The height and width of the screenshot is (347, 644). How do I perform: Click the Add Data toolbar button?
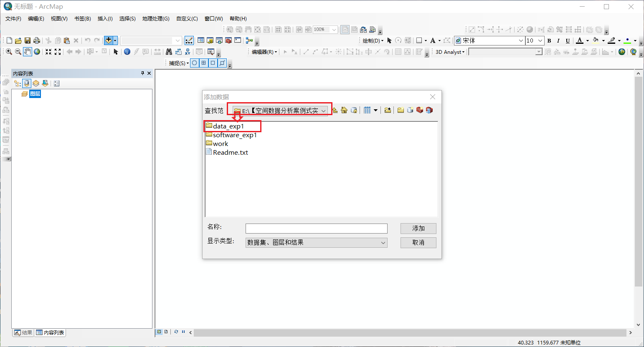click(x=108, y=40)
